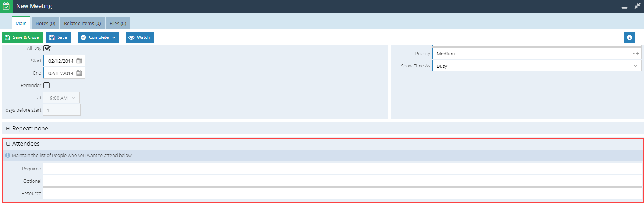This screenshot has height=203, width=644.
Task: Click the New Meeting title text
Action: 34,6
